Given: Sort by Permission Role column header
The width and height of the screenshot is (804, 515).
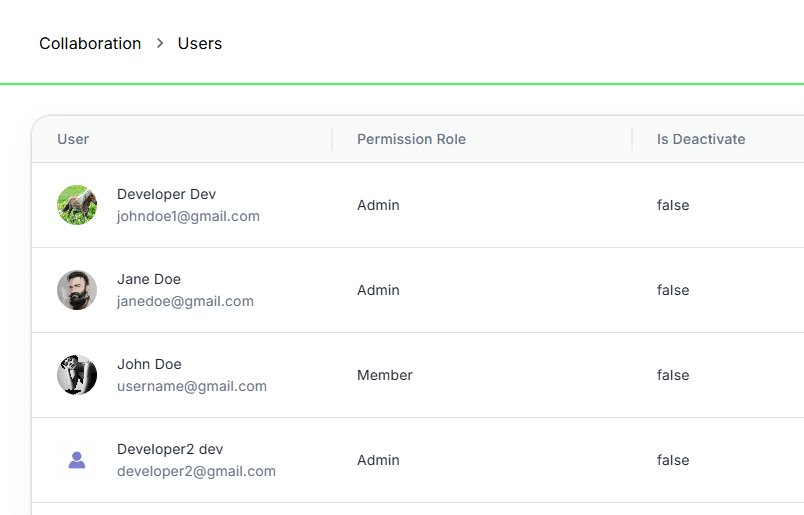Looking at the screenshot, I should [x=411, y=139].
